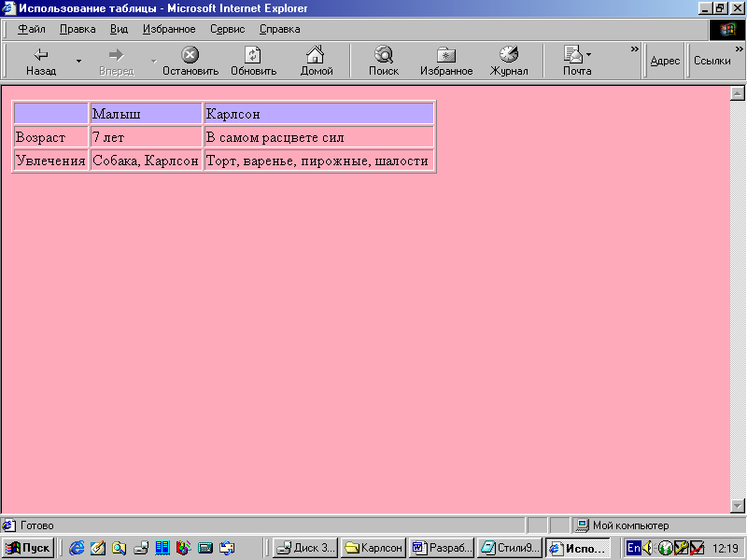Open the Избранное favorites toolbar button
This screenshot has height=560, width=747.
(x=446, y=61)
